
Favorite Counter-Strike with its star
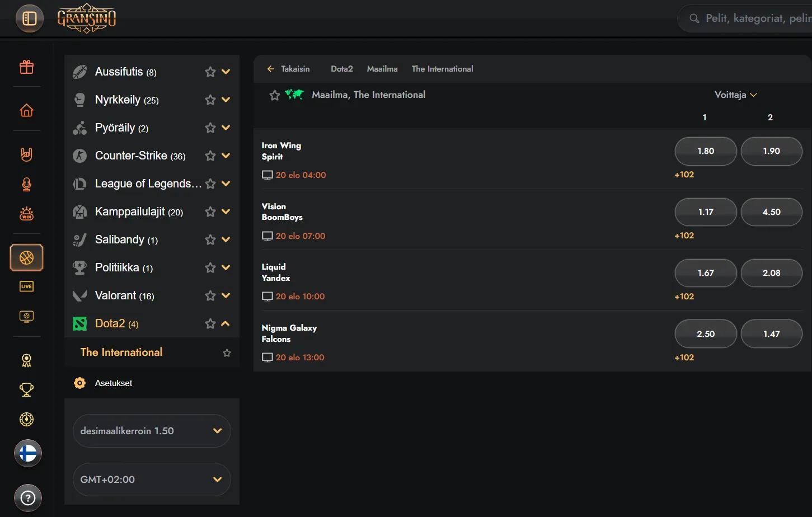[210, 156]
